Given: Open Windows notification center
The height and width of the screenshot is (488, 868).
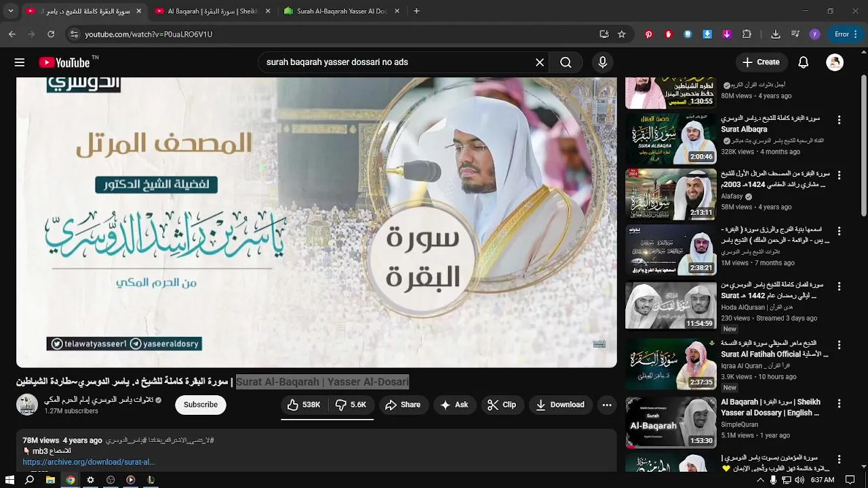Looking at the screenshot, I should point(850,480).
